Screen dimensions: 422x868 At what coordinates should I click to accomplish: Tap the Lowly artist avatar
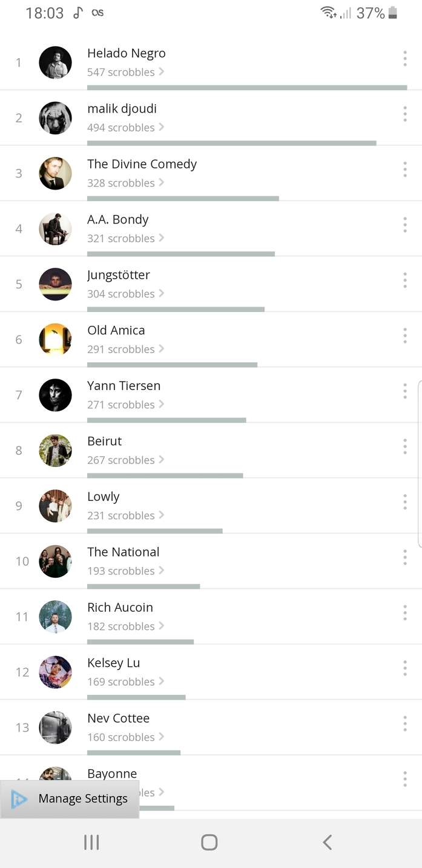[55, 506]
